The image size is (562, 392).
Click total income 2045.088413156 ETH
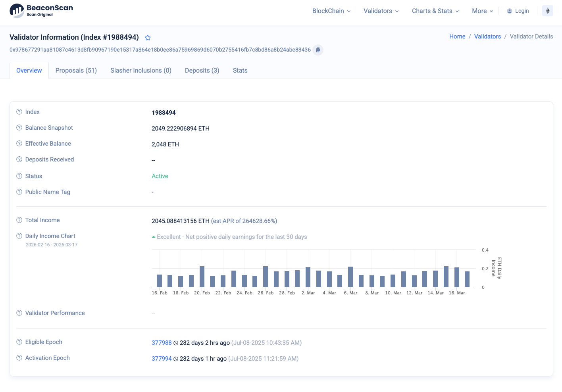pos(181,221)
